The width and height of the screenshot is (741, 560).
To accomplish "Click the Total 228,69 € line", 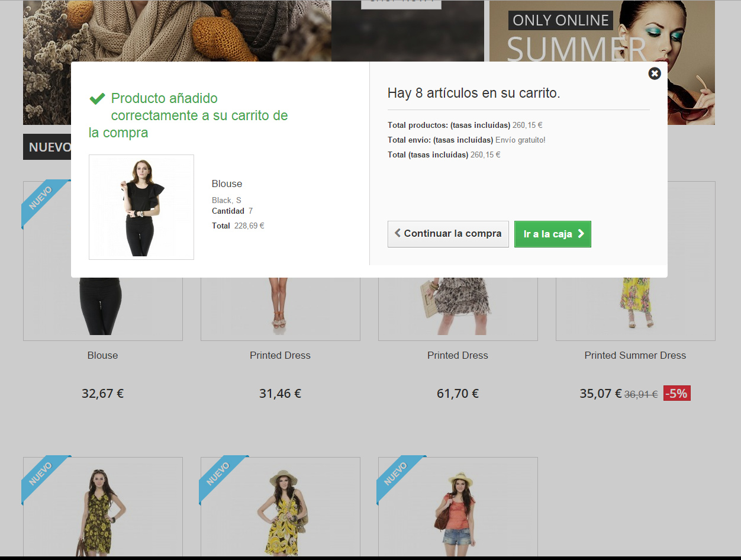I will pos(238,226).
